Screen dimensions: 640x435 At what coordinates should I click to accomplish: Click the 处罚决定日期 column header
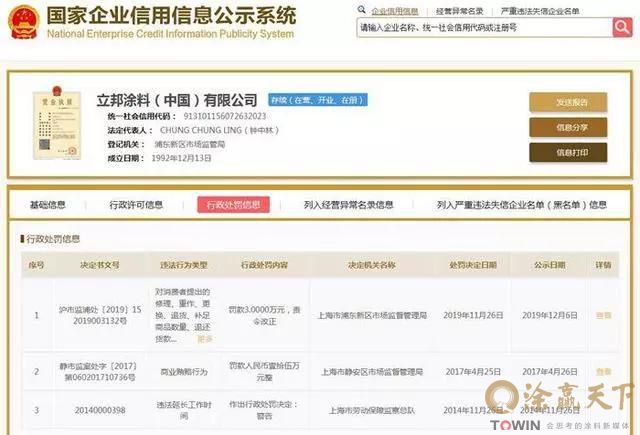tap(473, 265)
